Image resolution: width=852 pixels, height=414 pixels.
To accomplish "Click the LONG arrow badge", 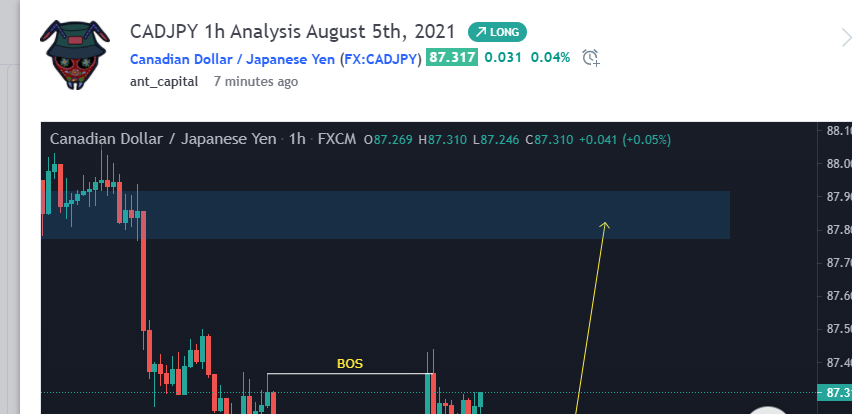I will pyautogui.click(x=497, y=32).
